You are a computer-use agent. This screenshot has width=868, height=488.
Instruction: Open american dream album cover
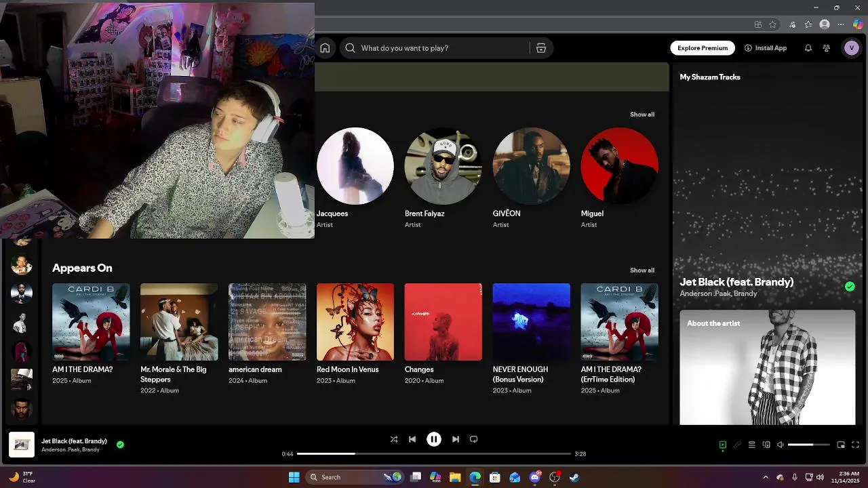(267, 322)
